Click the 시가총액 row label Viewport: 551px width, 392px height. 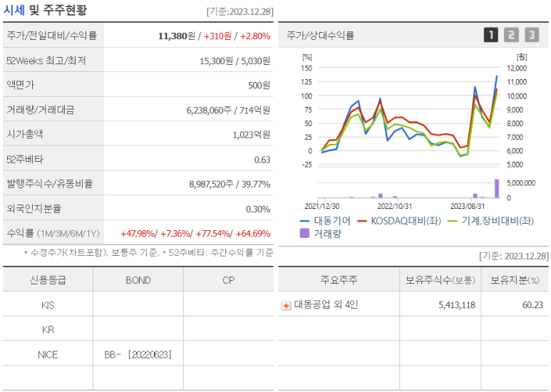(x=25, y=134)
